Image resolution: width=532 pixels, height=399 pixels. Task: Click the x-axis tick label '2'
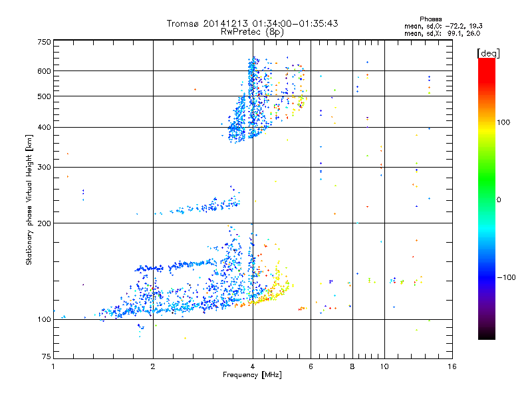click(x=153, y=366)
